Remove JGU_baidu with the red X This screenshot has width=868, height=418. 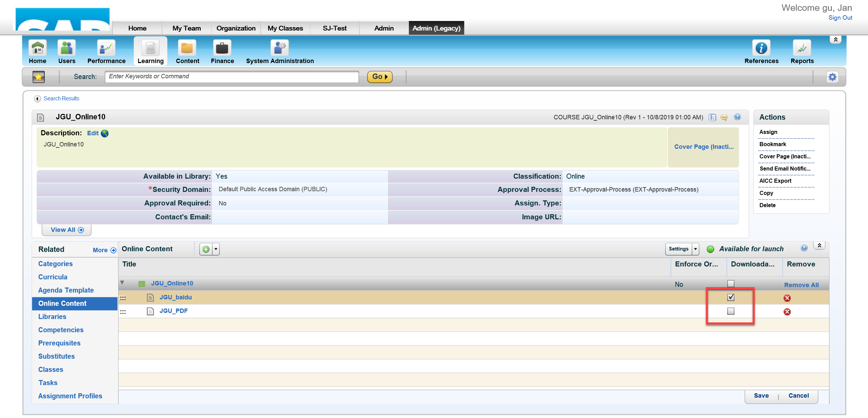tap(787, 298)
